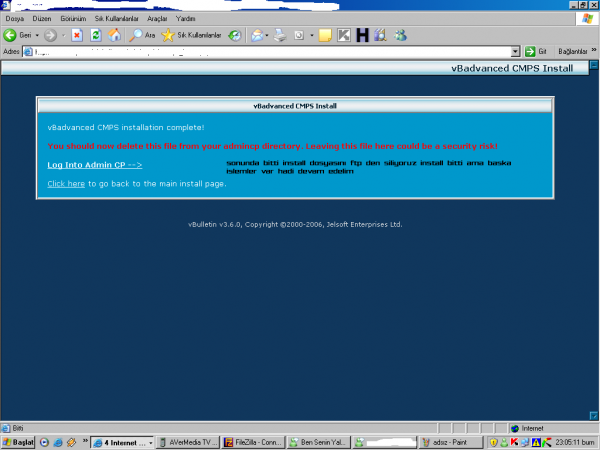Open the Düzen menu
This screenshot has height=450, width=600.
42,18
